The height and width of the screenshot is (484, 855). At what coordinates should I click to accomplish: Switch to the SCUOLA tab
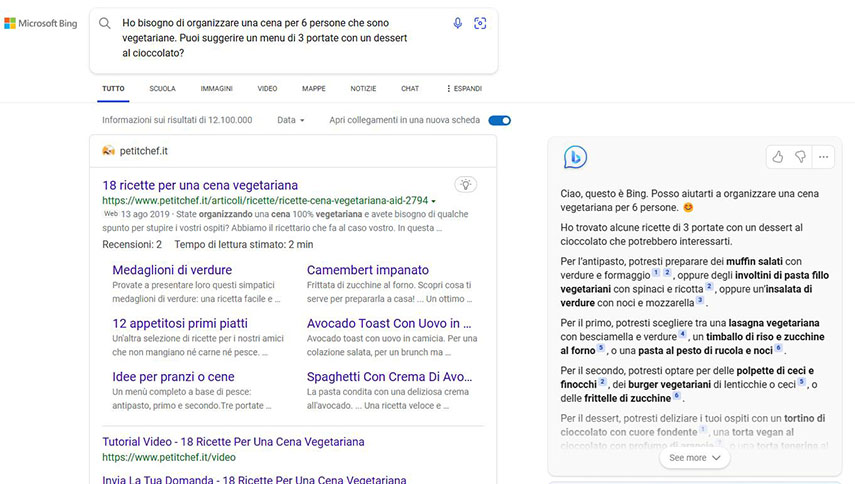pos(162,88)
